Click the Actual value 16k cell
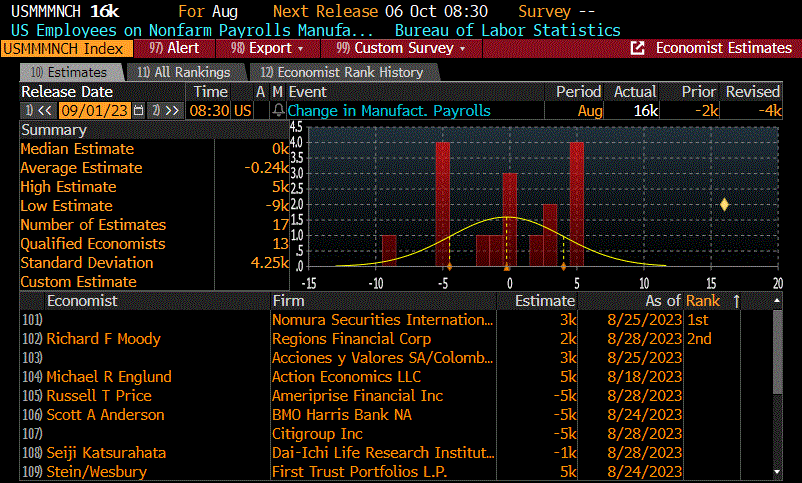 [631, 111]
